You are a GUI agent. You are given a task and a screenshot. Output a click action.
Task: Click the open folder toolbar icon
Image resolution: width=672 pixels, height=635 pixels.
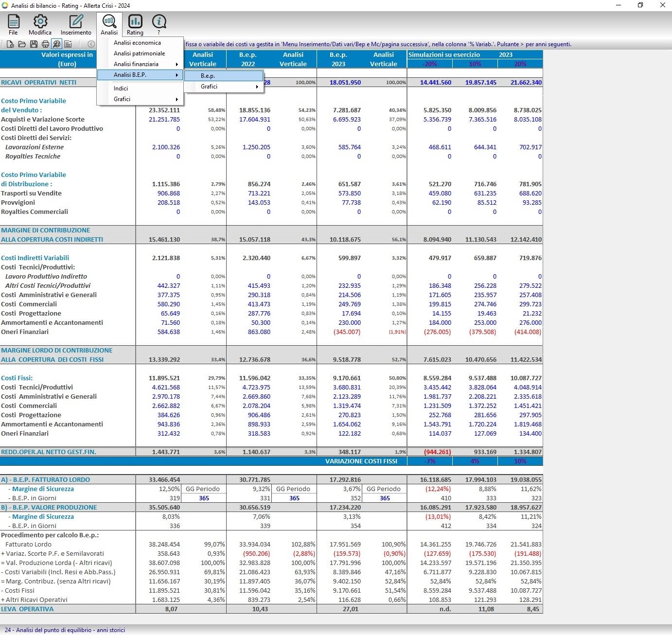(x=22, y=44)
